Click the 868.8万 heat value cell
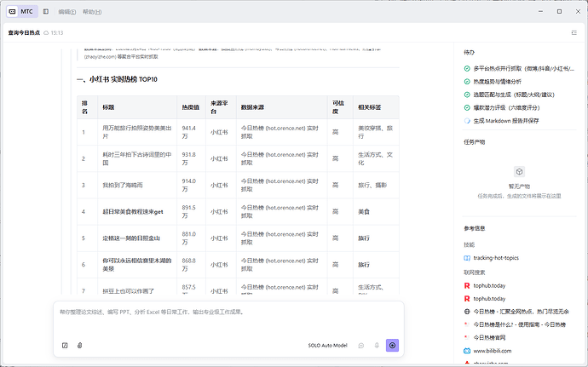Image resolution: width=588 pixels, height=367 pixels. tap(189, 265)
